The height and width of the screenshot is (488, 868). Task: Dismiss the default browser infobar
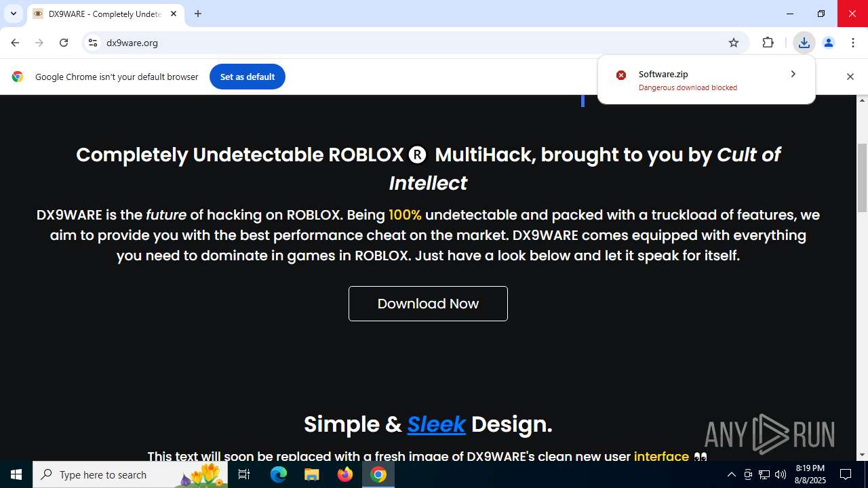[x=850, y=77]
